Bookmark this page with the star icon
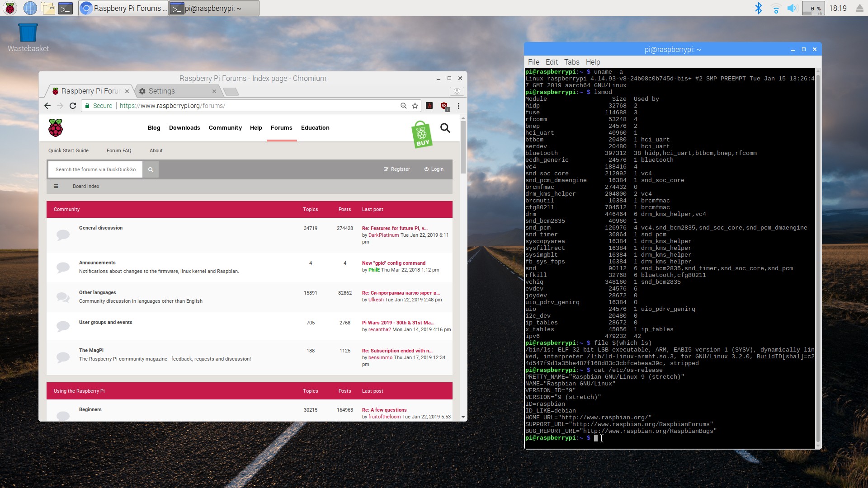This screenshot has height=488, width=868. click(x=415, y=106)
